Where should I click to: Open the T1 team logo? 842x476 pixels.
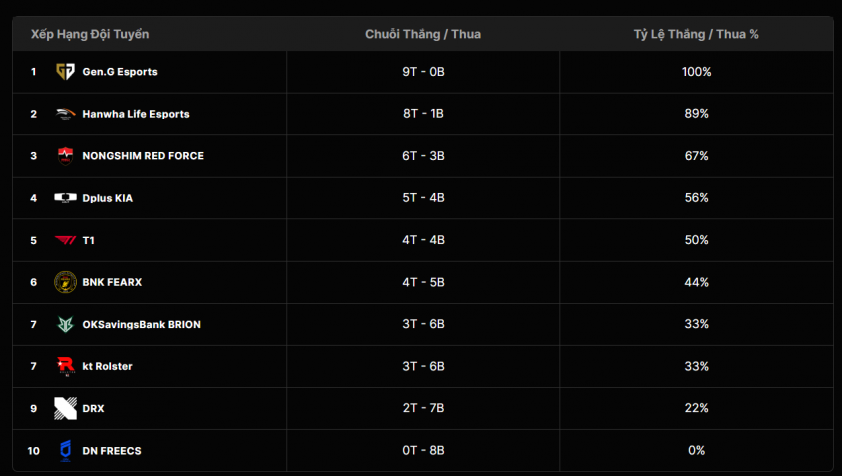tap(66, 240)
